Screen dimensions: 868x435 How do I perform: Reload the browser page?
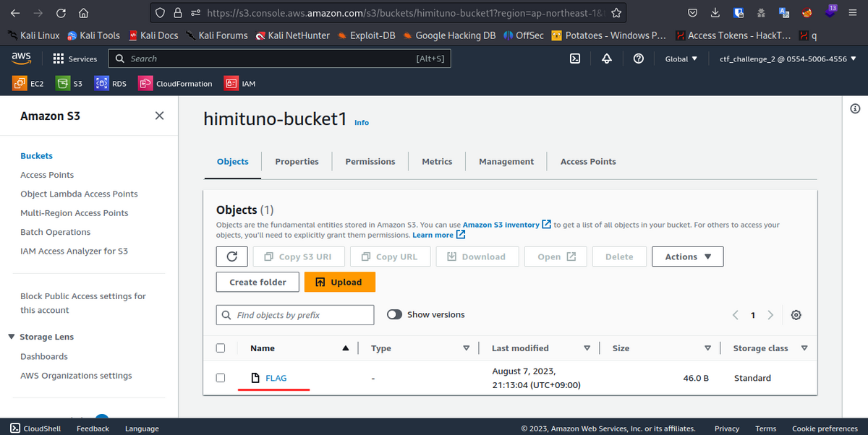tap(61, 12)
